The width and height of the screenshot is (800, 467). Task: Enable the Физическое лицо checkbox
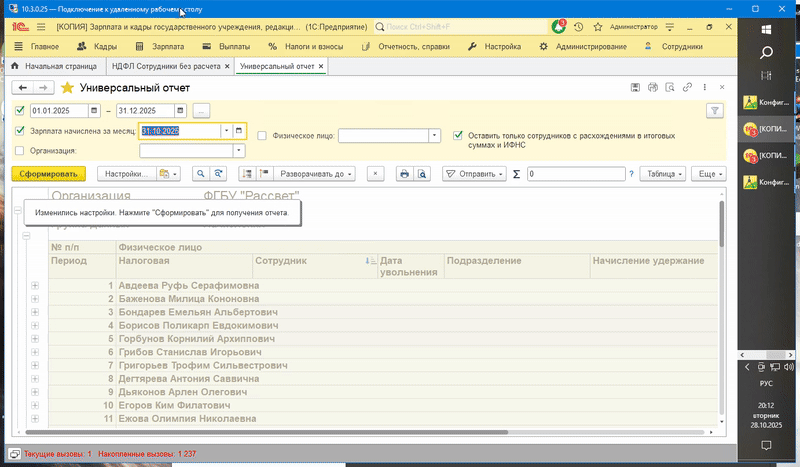point(262,136)
